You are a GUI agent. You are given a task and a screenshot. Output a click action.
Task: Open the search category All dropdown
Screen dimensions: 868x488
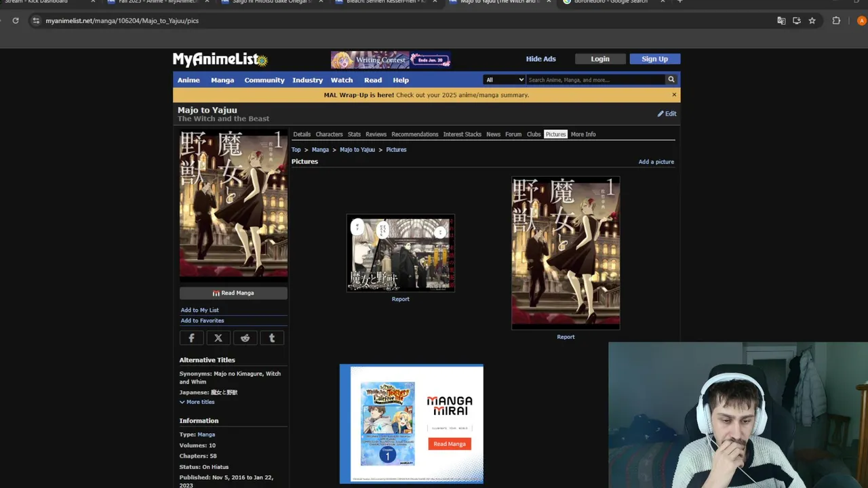[505, 79]
